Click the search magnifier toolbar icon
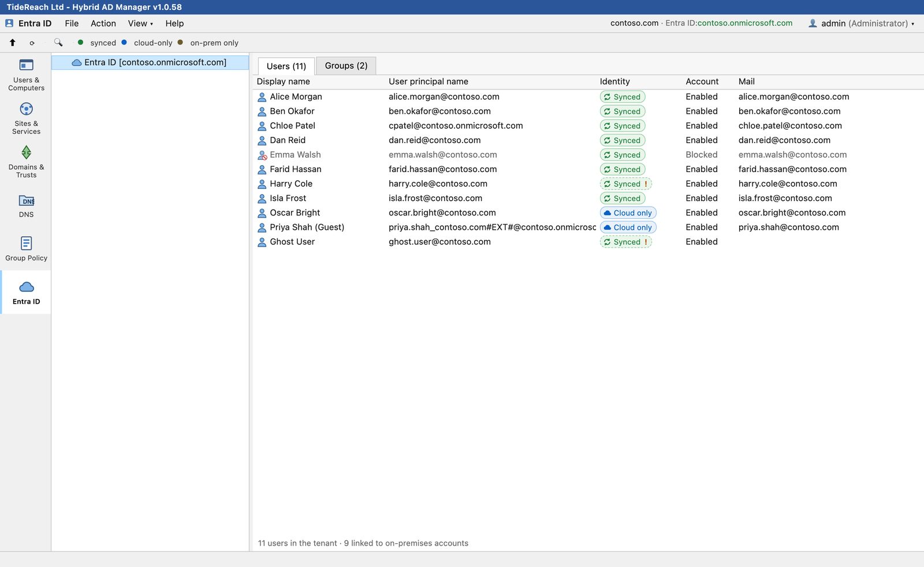This screenshot has width=924, height=567. pos(58,43)
